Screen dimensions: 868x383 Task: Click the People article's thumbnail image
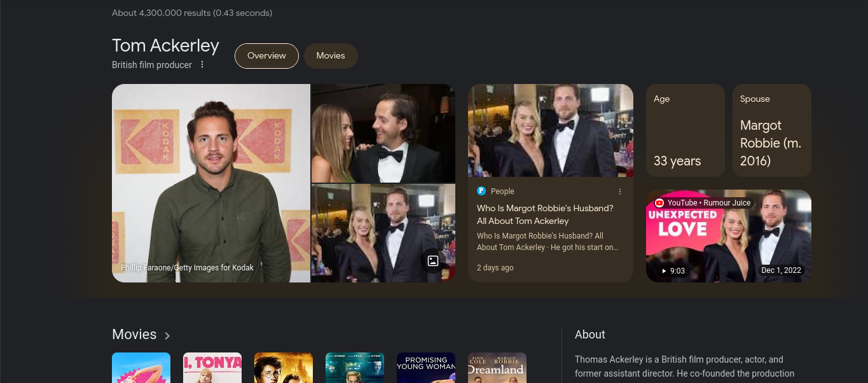click(x=551, y=130)
